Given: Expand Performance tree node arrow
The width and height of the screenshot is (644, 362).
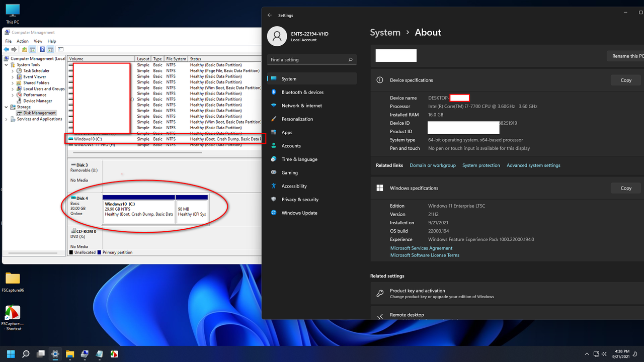Looking at the screenshot, I should [13, 95].
